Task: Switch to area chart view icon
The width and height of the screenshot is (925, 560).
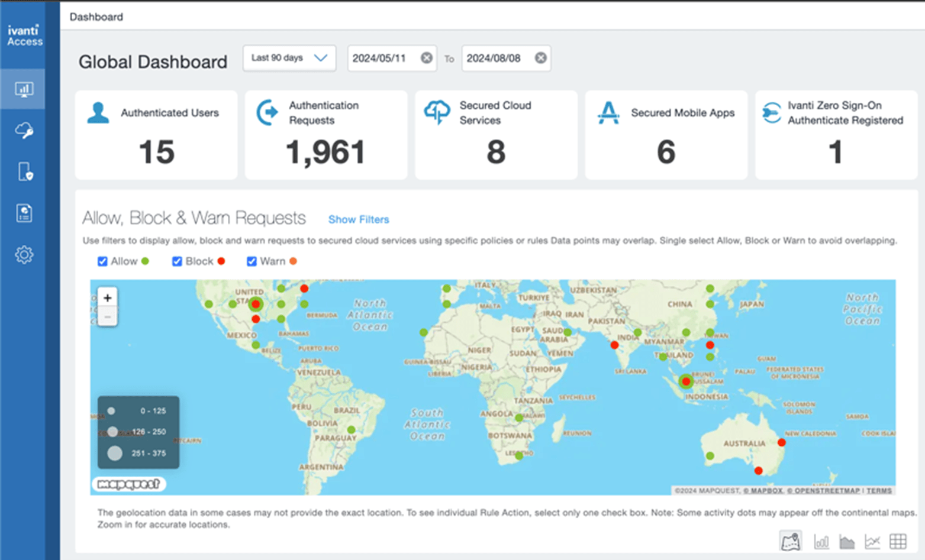Action: 847,541
